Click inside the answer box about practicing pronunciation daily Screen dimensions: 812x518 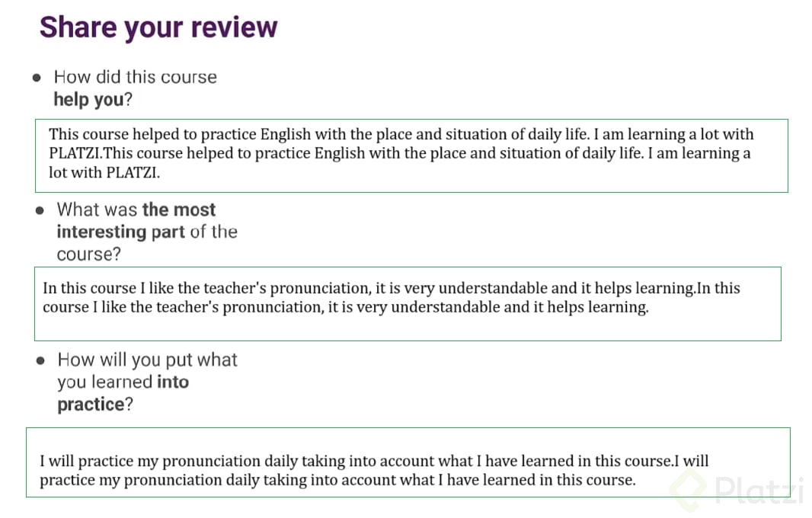pos(408,462)
